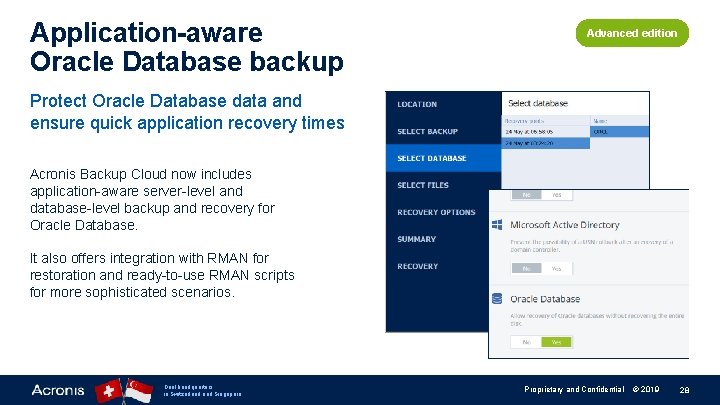
Task: Click the Singapore flag in the footer
Action: 139,391
